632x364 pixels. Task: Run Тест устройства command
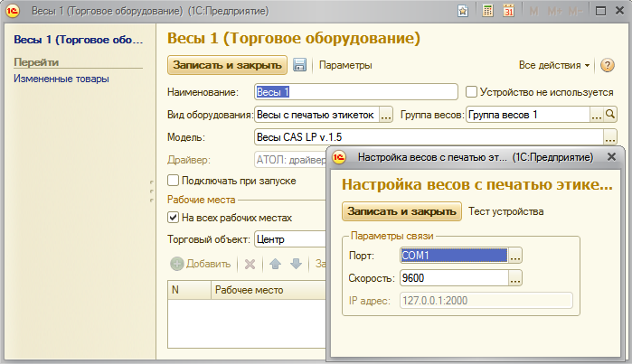[x=505, y=211]
